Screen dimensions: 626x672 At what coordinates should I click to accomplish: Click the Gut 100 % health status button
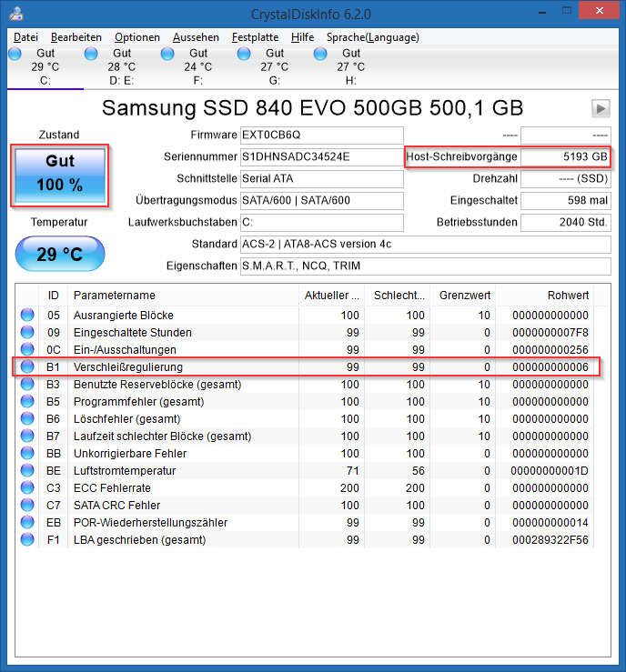point(60,176)
